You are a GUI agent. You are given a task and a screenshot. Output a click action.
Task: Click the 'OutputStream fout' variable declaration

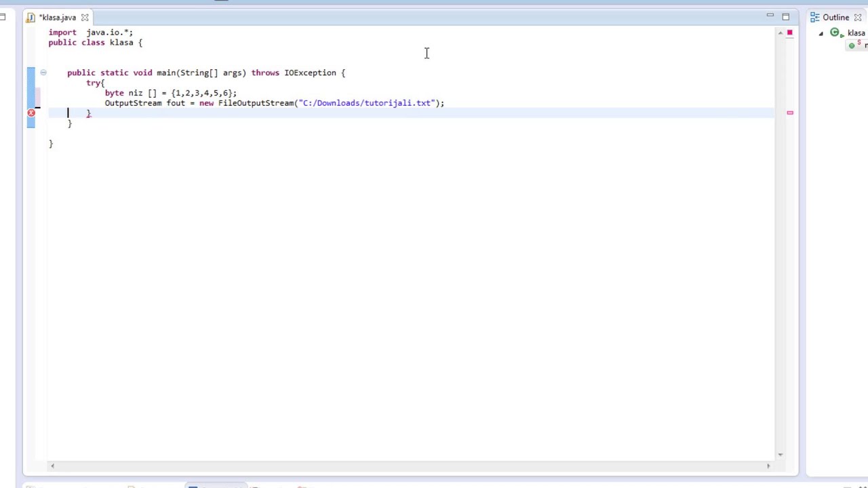pos(144,103)
